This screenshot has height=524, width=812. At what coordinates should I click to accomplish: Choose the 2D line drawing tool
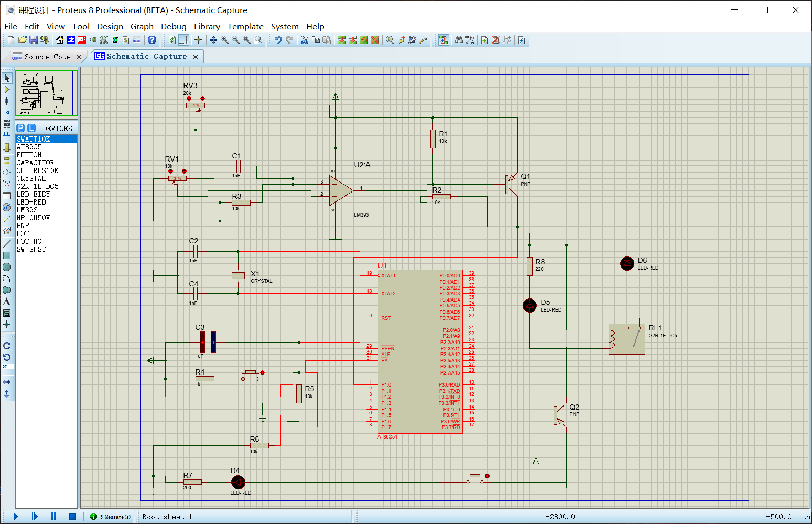click(x=7, y=244)
